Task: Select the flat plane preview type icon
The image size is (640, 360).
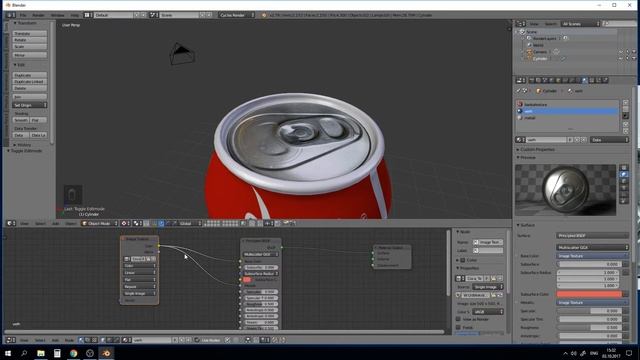Action: coord(623,168)
